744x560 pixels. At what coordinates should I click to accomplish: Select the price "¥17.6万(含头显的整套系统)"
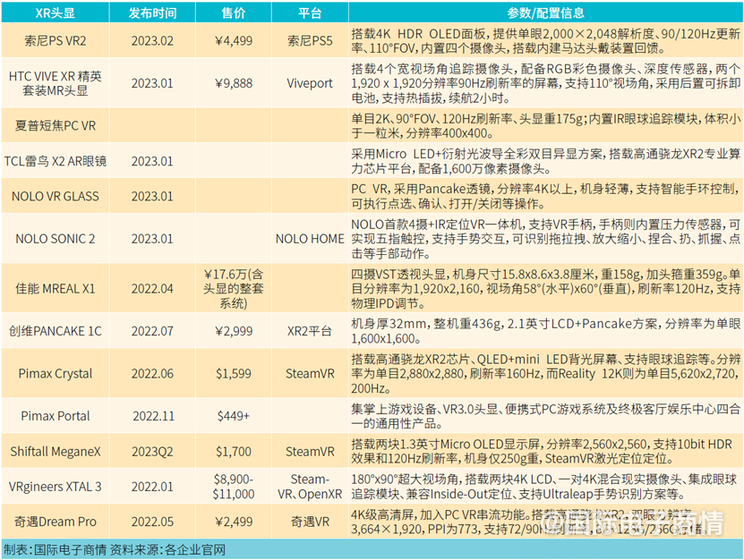234,288
